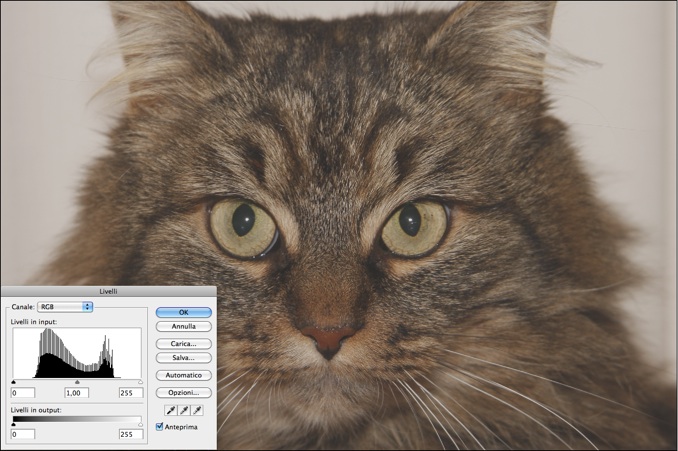The image size is (678, 451).
Task: Click the Carica... button
Action: [183, 343]
